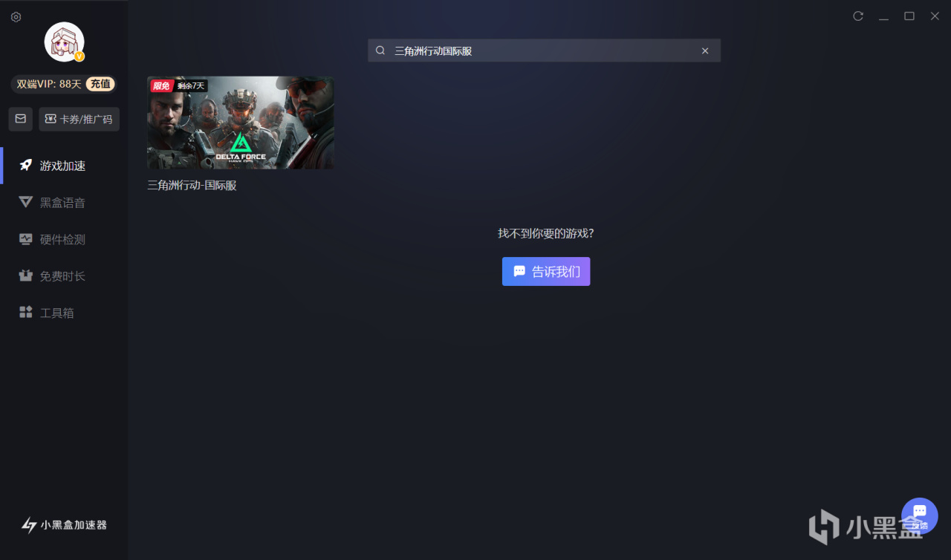Screen dimensions: 951x560
Task: Select 工具箱 in sidebar
Action: (64, 313)
